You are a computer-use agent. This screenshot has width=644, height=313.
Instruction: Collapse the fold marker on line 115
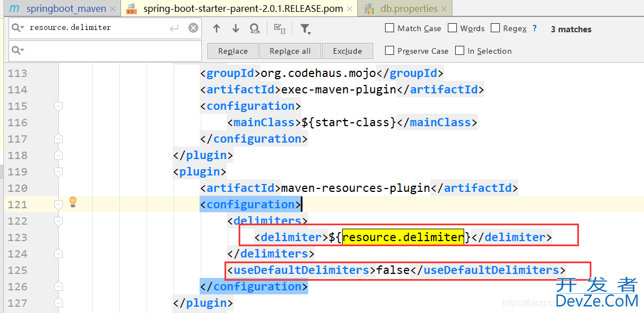tap(58, 106)
